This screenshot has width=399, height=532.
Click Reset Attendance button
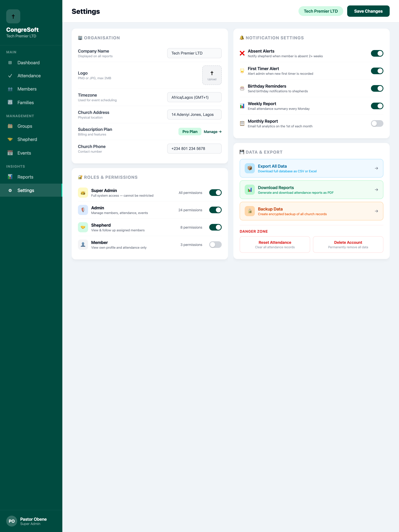pyautogui.click(x=275, y=245)
